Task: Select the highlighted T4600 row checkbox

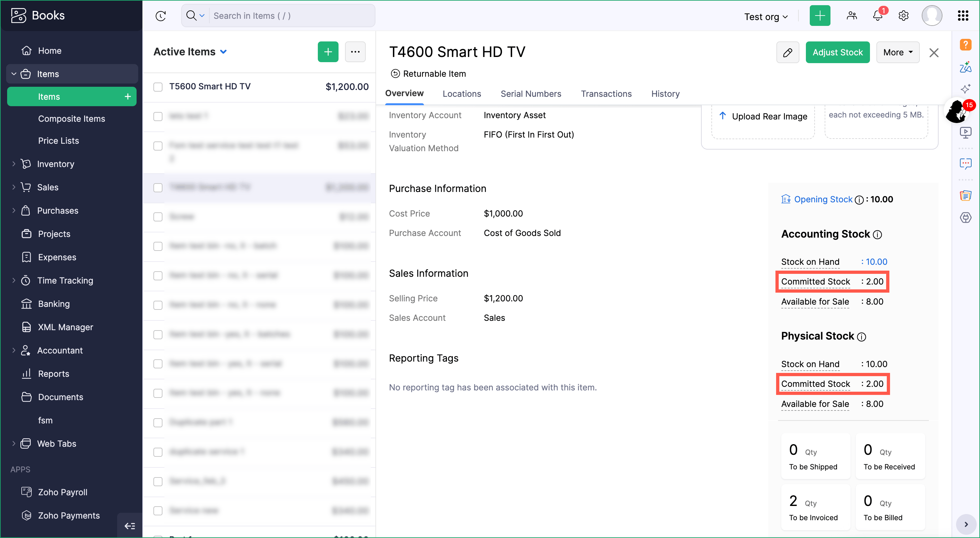Action: coord(158,187)
